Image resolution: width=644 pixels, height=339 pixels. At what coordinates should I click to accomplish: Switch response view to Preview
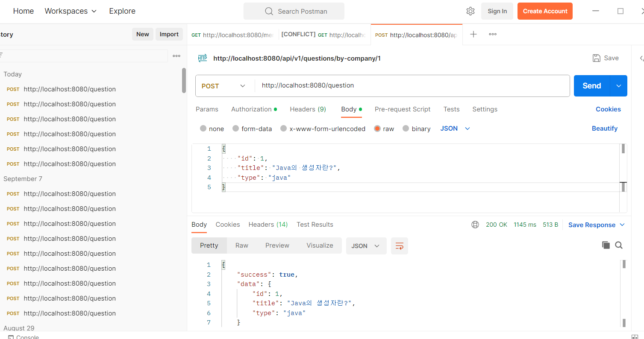[277, 245]
